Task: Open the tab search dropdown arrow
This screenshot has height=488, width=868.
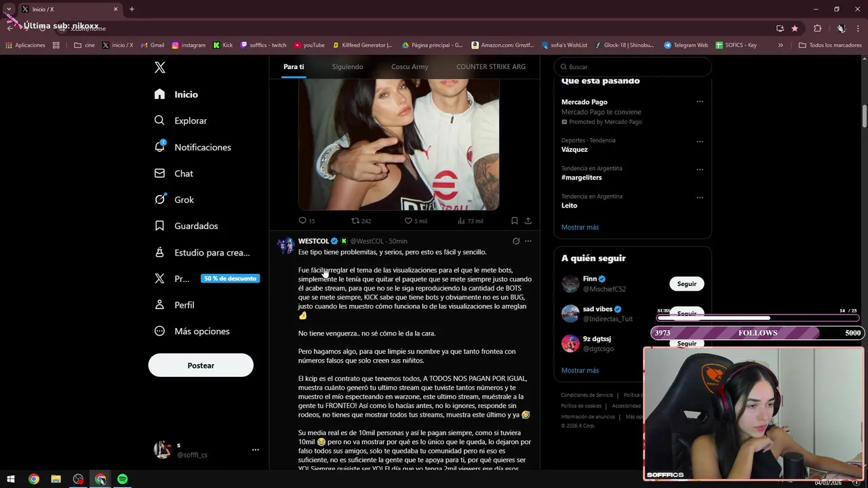Action: 9,9
